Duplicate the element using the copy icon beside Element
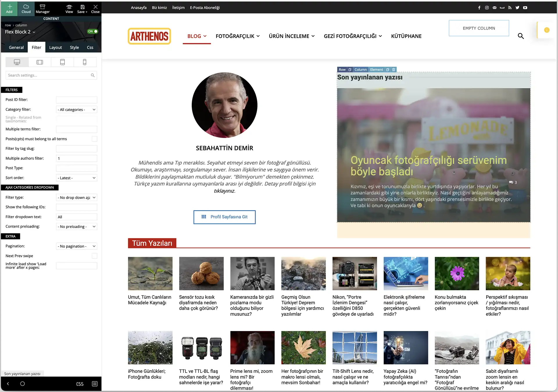The width and height of the screenshot is (558, 392). point(388,70)
